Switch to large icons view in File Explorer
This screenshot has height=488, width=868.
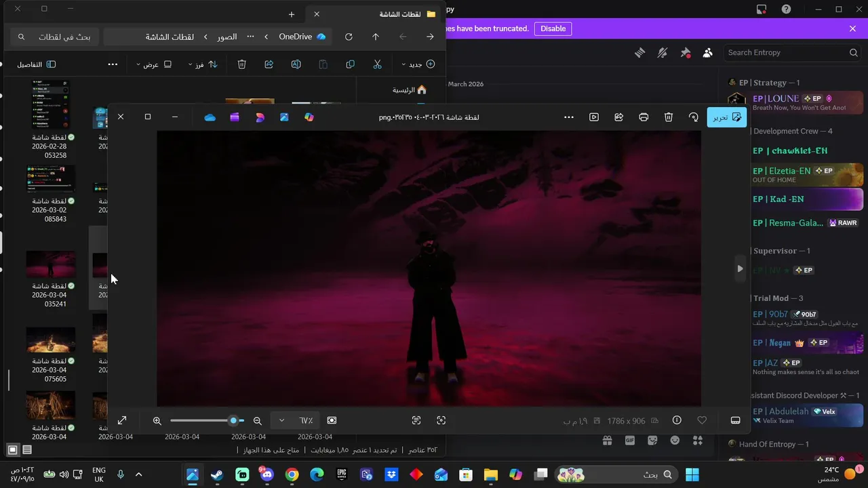pyautogui.click(x=12, y=449)
